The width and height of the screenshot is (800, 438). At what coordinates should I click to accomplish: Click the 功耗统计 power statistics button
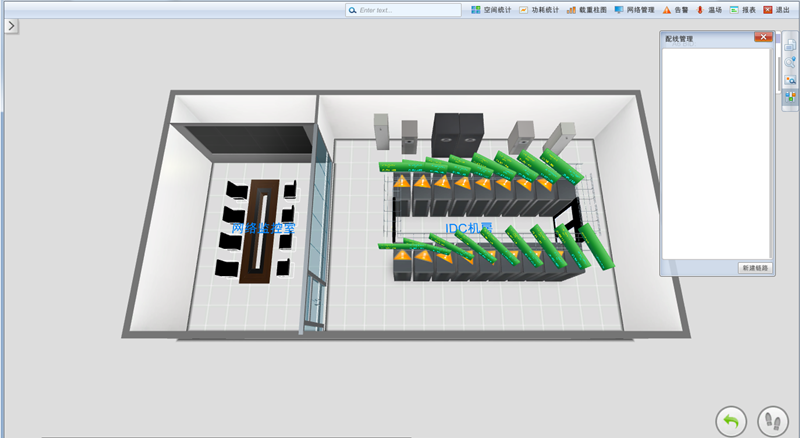(538, 10)
